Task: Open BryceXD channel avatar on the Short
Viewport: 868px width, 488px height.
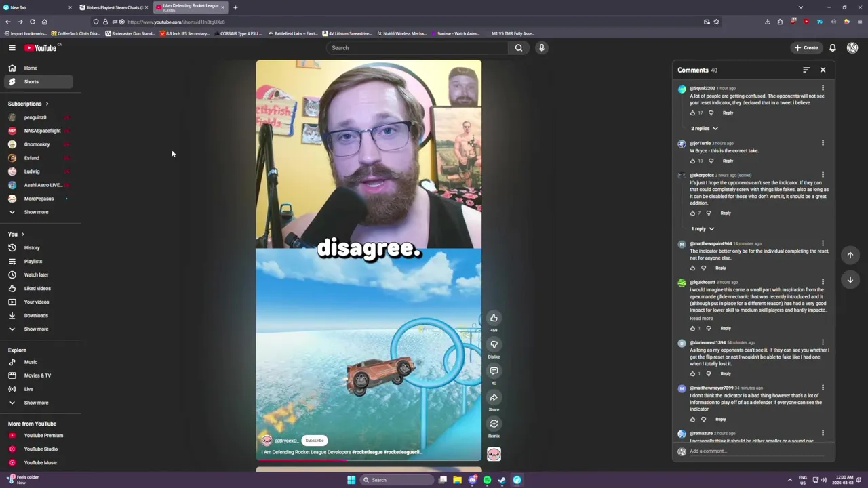Action: [267, 441]
